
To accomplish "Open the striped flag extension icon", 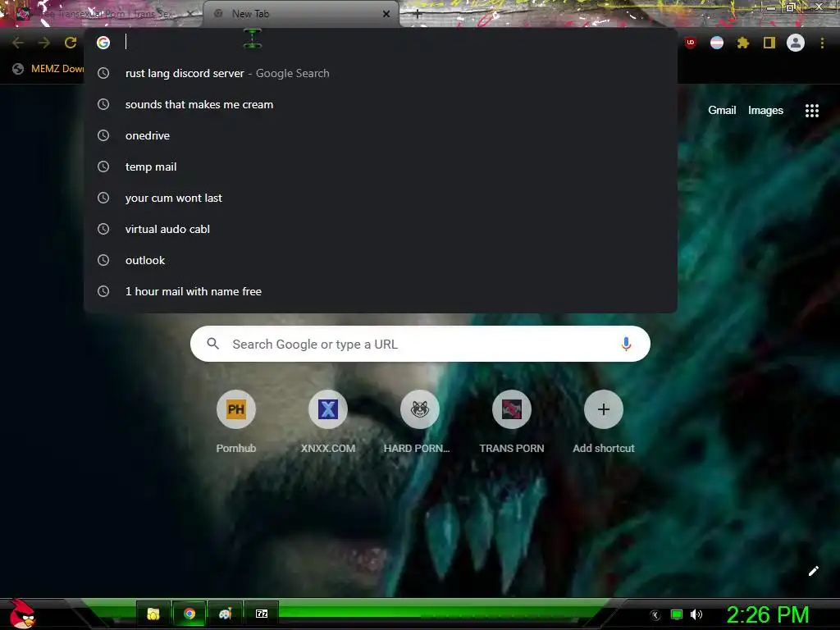I will point(717,43).
